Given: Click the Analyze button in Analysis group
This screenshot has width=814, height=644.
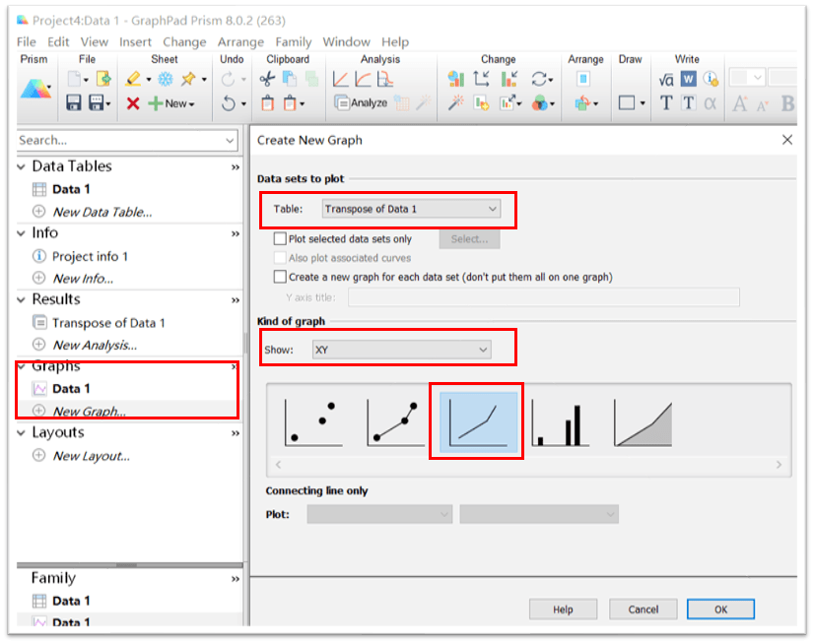Looking at the screenshot, I should [361, 103].
